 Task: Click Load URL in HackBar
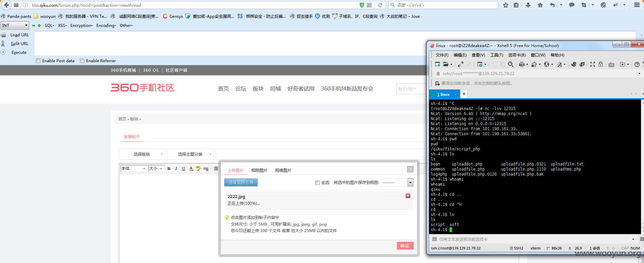point(19,35)
